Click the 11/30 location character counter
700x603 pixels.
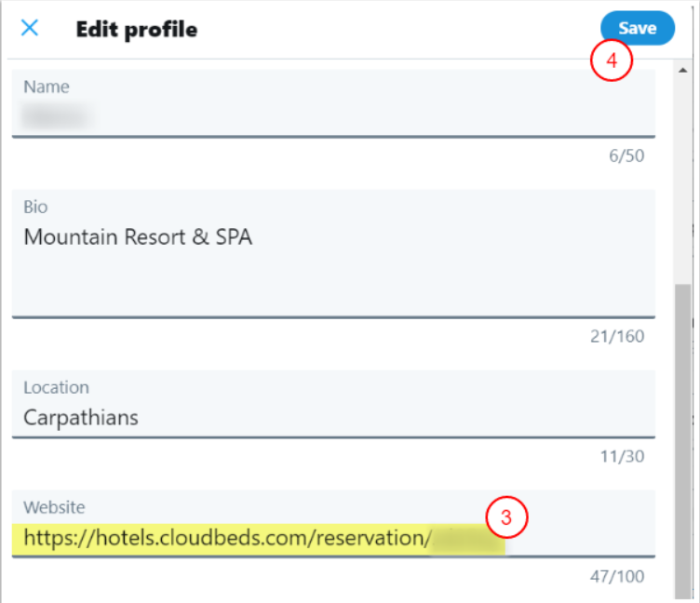point(623,456)
